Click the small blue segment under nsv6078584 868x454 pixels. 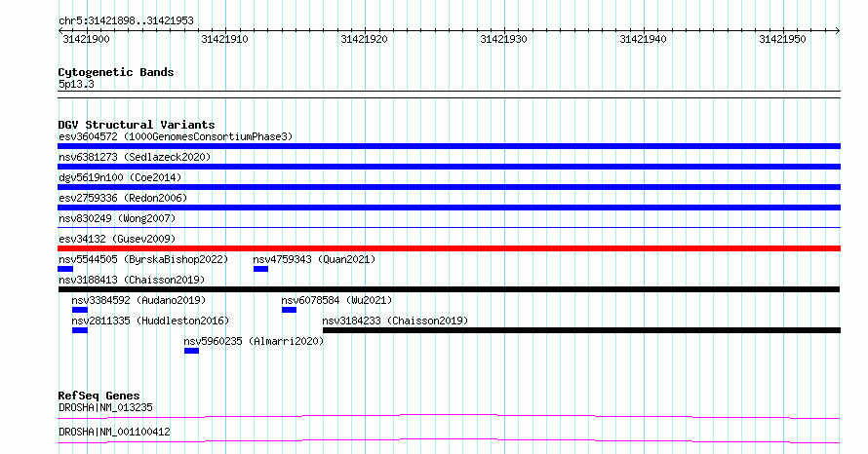[289, 310]
